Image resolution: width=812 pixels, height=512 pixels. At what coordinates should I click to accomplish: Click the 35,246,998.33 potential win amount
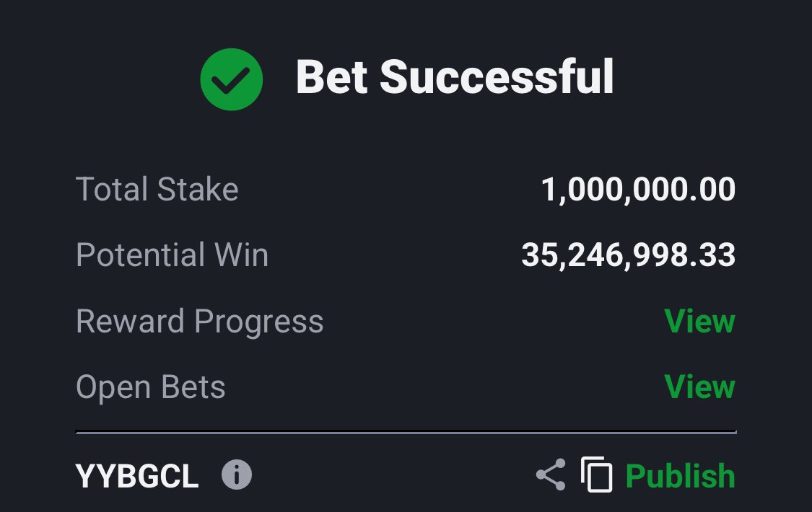tap(628, 255)
